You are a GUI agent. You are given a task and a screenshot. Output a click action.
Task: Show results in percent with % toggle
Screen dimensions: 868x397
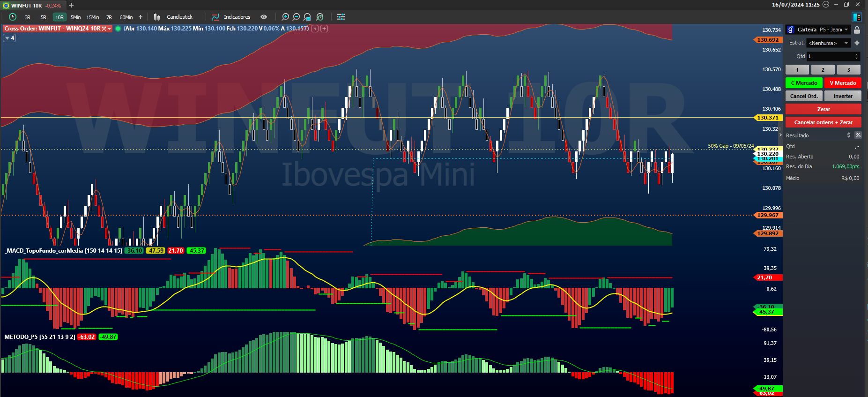858,135
